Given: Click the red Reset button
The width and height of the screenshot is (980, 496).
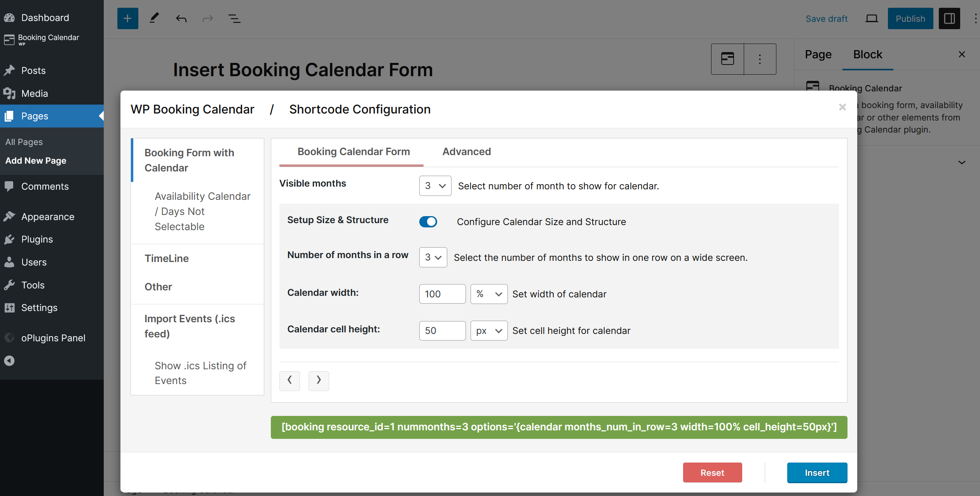Looking at the screenshot, I should pos(712,473).
